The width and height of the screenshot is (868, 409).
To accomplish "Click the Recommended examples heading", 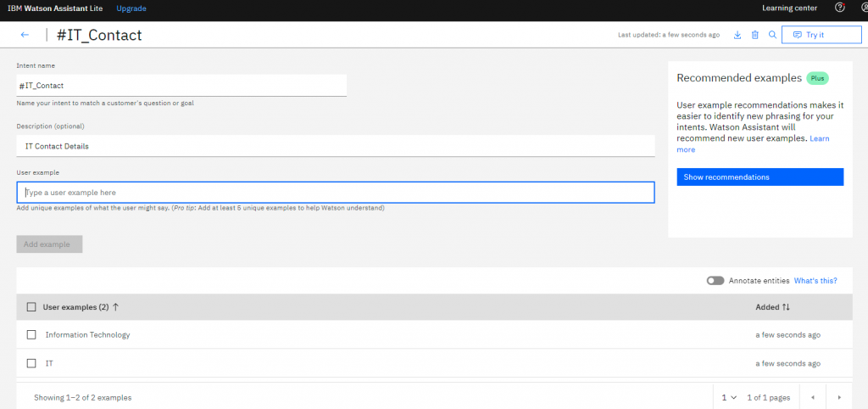I will [739, 78].
